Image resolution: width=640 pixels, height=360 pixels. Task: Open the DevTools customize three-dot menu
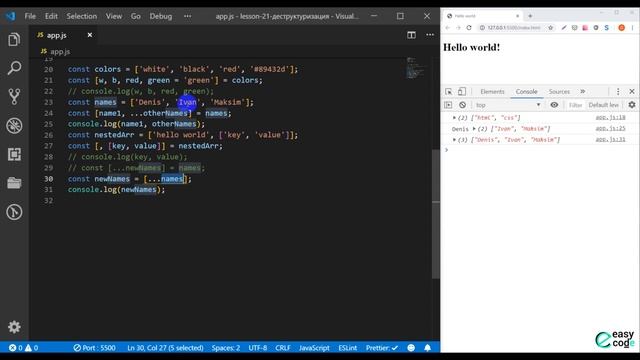click(618, 91)
